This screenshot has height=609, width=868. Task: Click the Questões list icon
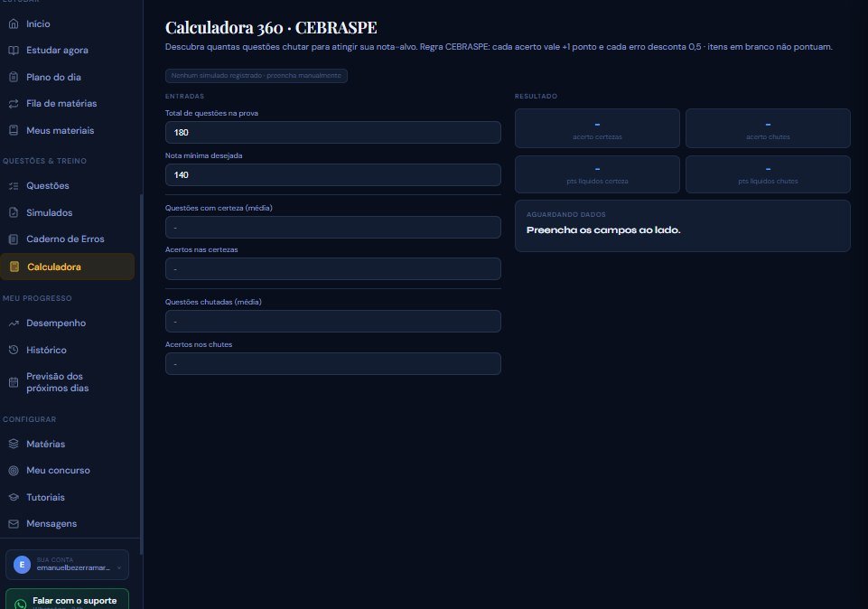[x=14, y=186]
